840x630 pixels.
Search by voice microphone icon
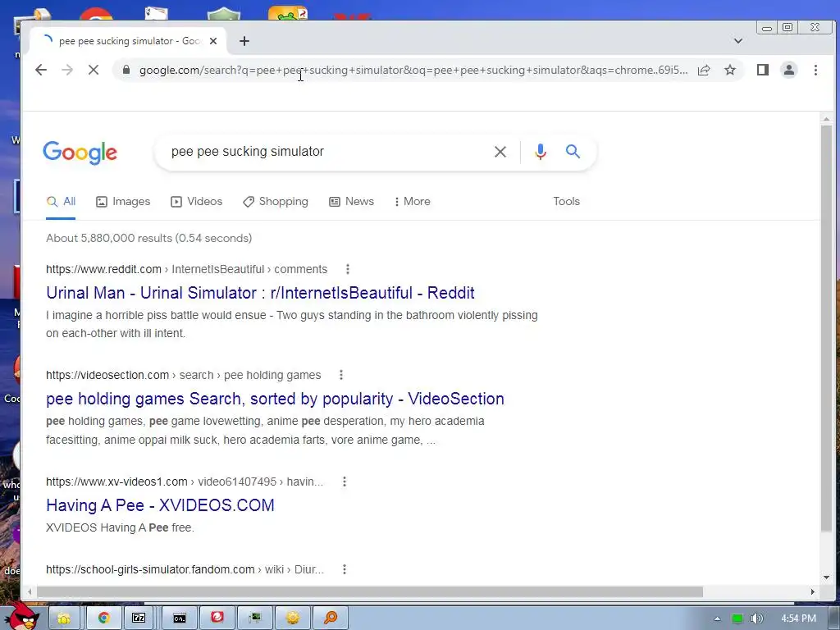[x=541, y=152]
